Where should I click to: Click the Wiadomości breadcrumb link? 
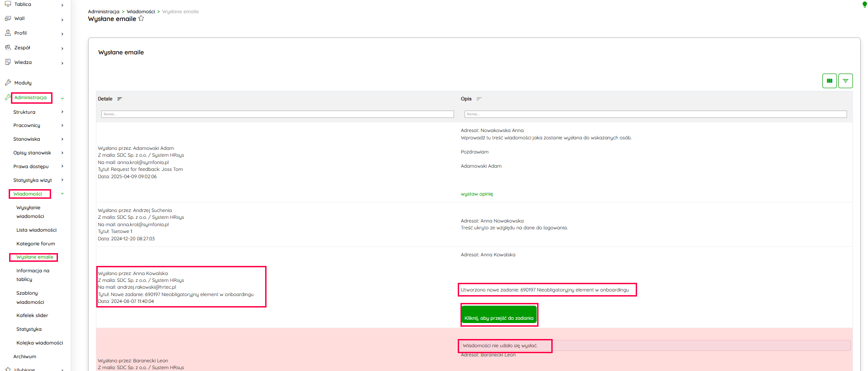[141, 11]
